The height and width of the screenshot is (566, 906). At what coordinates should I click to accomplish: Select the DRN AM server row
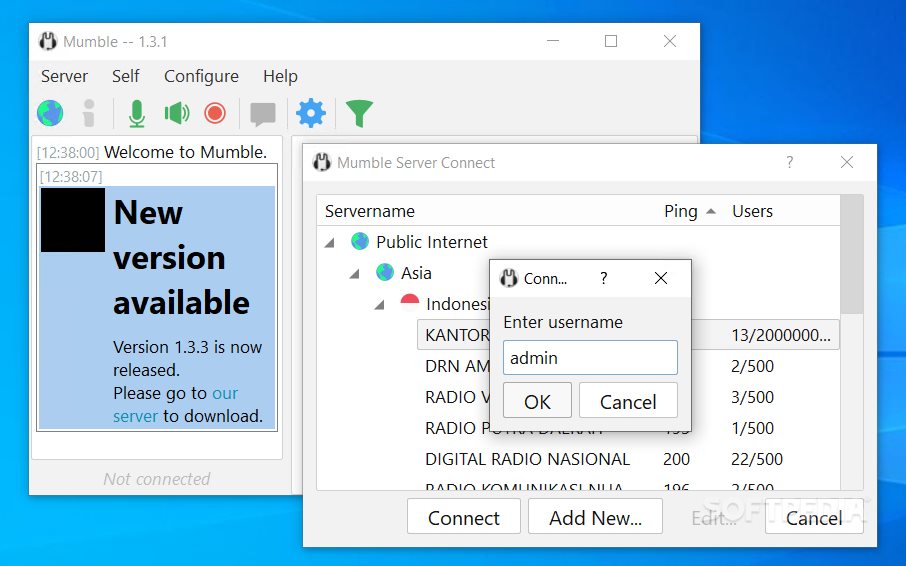[x=628, y=366]
